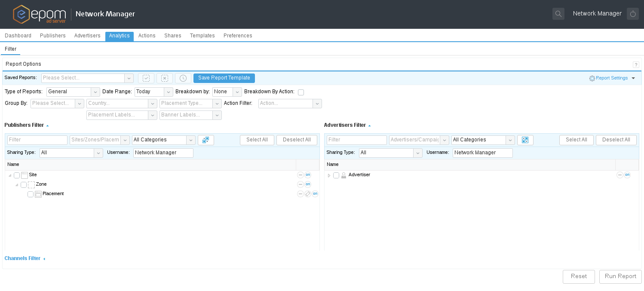Viewport: 644px width, 291px height.
Task: Open the Placement Labels dropdown
Action: tap(153, 115)
